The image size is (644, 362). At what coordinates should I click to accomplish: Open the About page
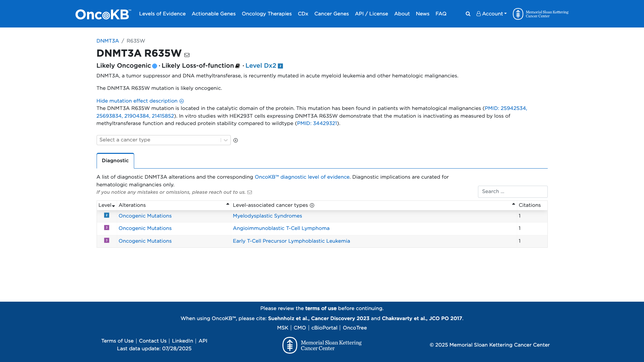coord(402,14)
